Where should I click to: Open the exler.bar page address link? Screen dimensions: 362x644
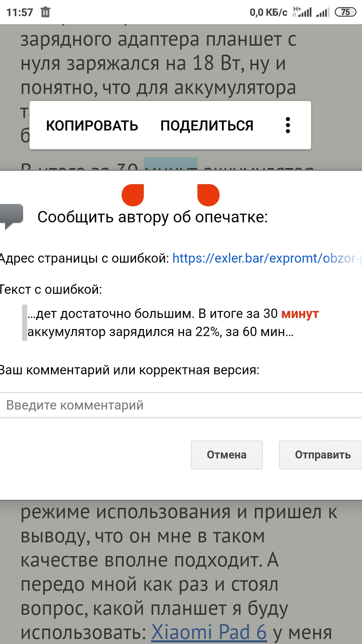pos(266,258)
